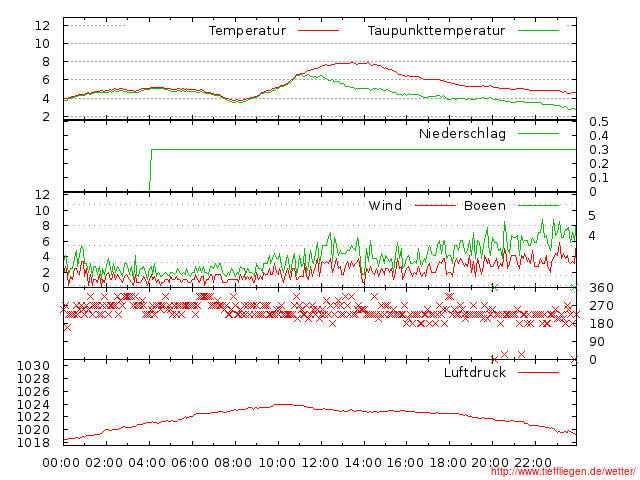Click the Boeen legend label

pos(485,205)
